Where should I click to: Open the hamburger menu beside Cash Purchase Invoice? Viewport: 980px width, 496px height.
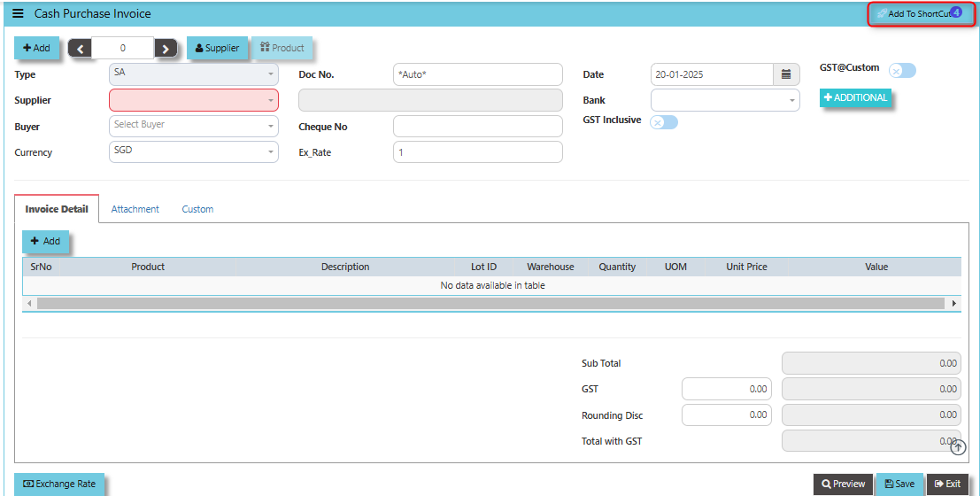click(18, 13)
